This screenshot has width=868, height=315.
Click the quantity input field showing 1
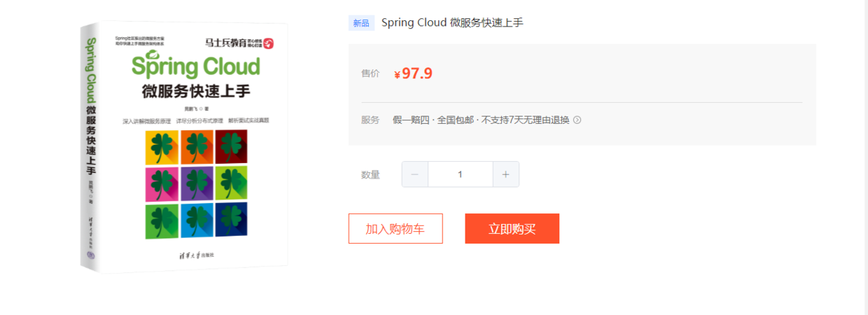point(461,174)
